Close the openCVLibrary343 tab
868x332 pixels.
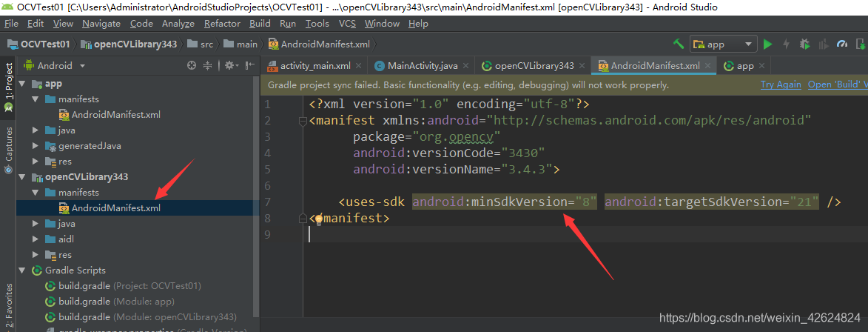pos(582,66)
